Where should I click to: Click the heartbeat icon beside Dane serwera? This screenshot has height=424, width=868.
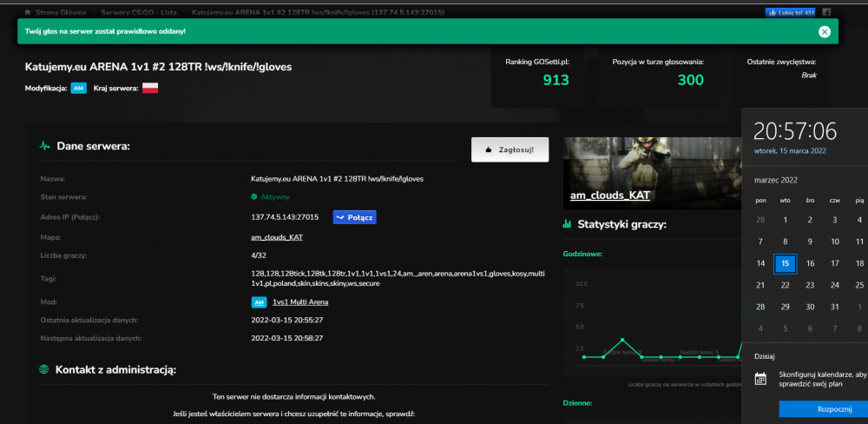45,147
